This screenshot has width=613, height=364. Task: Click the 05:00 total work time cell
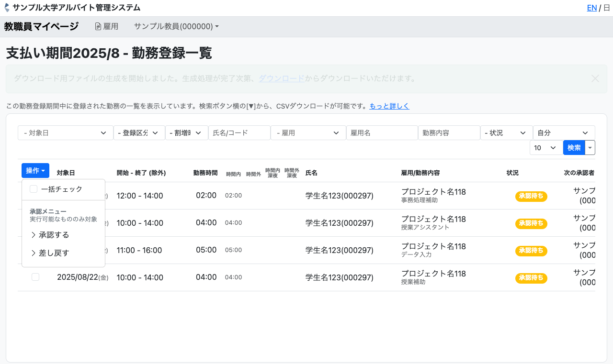206,250
